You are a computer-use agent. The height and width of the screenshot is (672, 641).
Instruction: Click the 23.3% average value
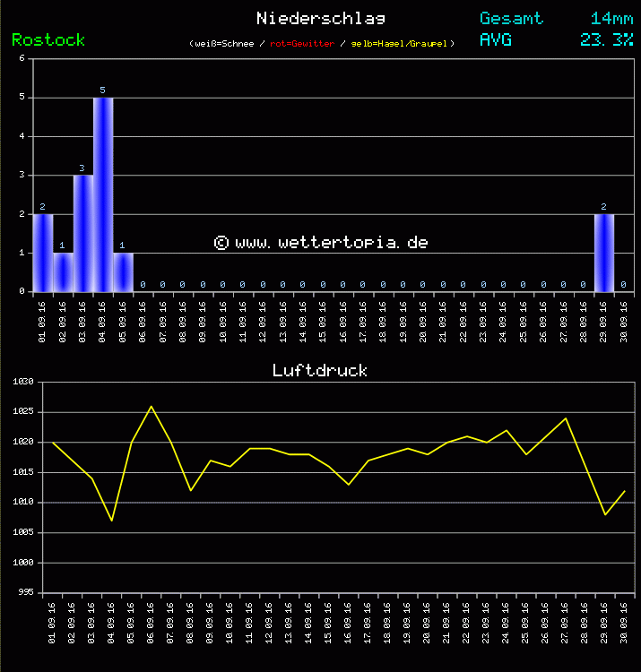607,40
